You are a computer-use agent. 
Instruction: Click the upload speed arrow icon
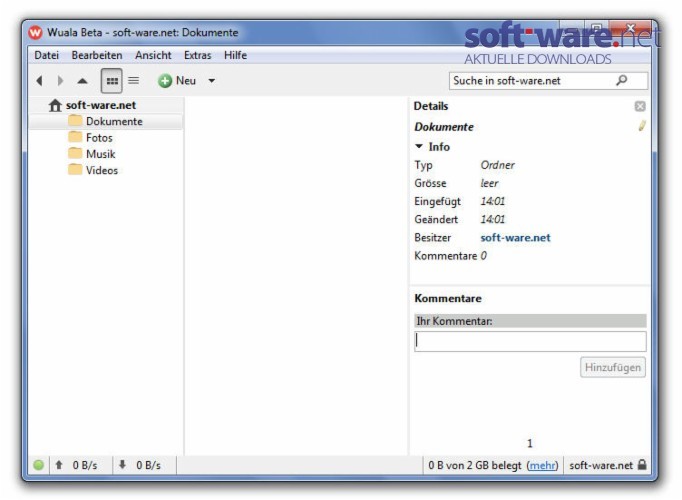(x=59, y=465)
